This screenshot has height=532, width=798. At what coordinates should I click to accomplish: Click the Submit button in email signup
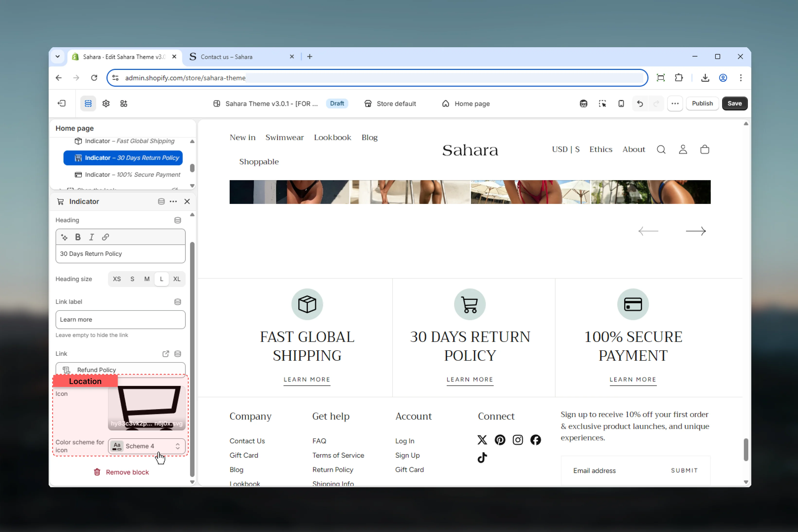point(684,471)
